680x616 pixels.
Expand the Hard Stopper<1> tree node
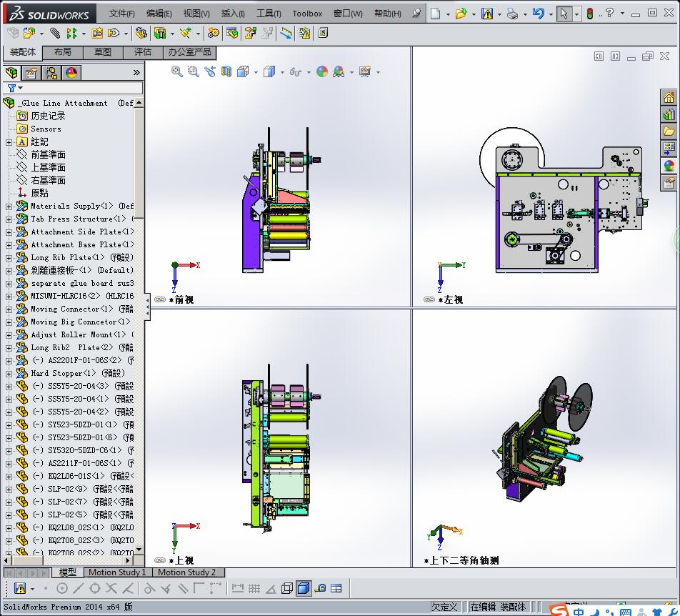click(x=9, y=374)
